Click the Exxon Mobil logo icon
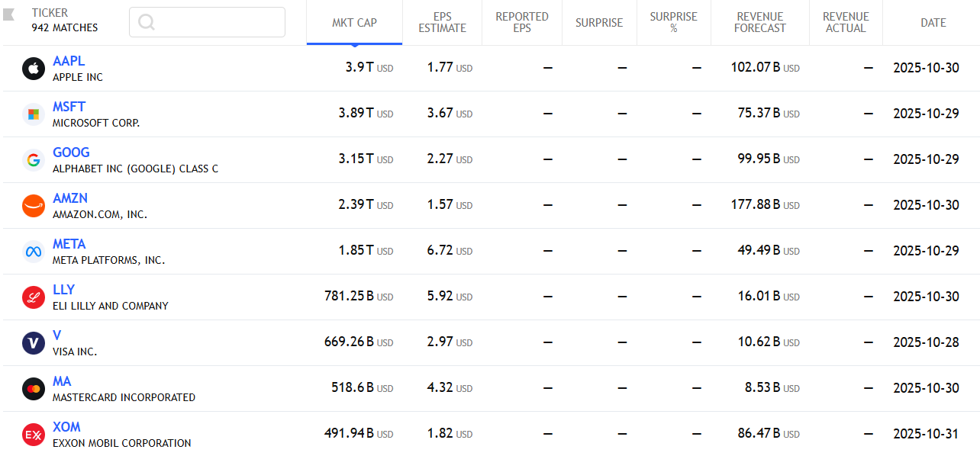Image resolution: width=980 pixels, height=456 pixels. [34, 435]
